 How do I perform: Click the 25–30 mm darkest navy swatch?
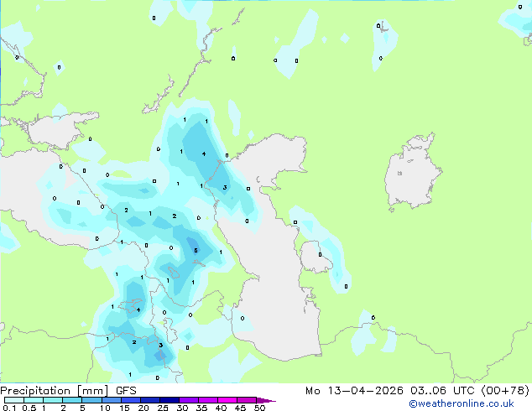tap(170, 400)
